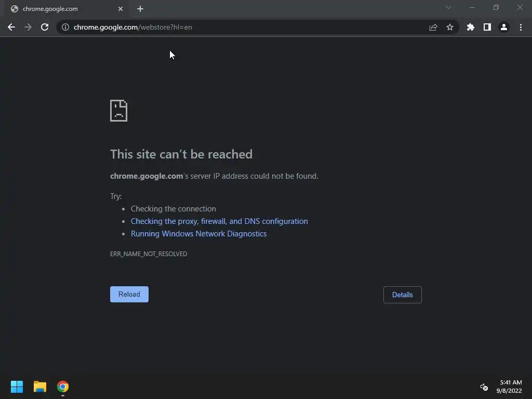Open the Extensions puzzle icon
This screenshot has width=532, height=399.
(471, 27)
